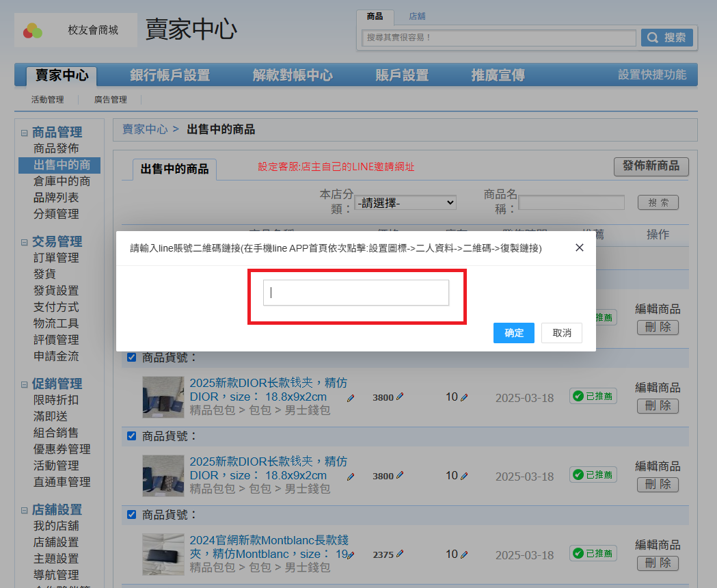Open the 銀行帳戶設置 menu

pyautogui.click(x=170, y=75)
